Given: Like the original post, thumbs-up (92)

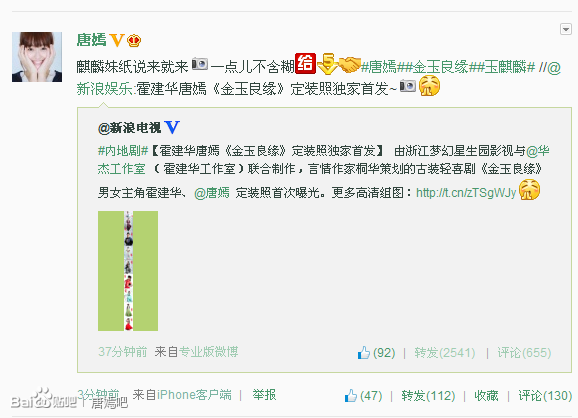Looking at the screenshot, I should (376, 353).
